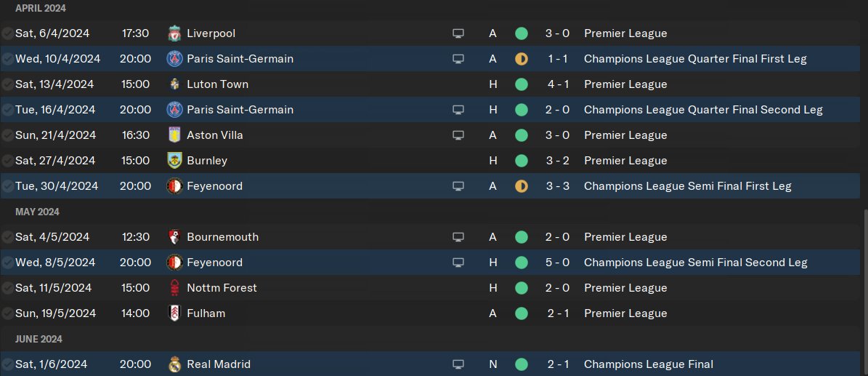
Task: Toggle the checkmark beside Sat, 6/4/2024 fixture
Action: coord(7,33)
